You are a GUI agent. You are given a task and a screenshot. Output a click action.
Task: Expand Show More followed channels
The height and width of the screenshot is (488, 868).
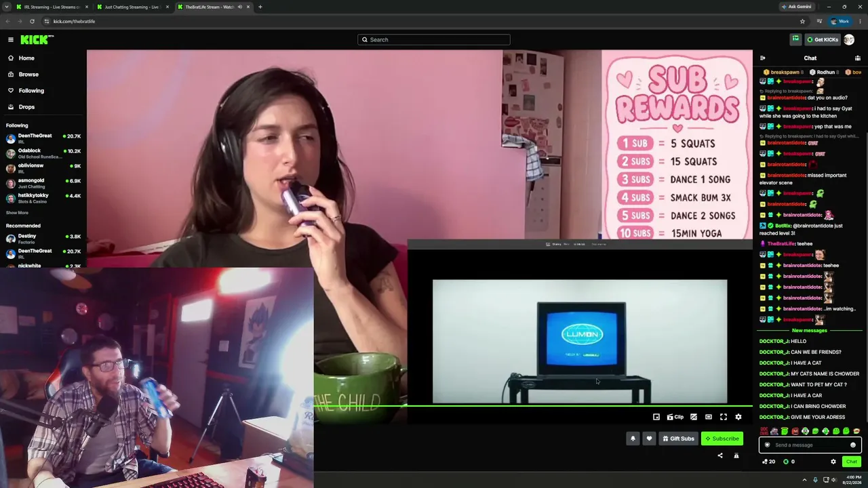(17, 213)
